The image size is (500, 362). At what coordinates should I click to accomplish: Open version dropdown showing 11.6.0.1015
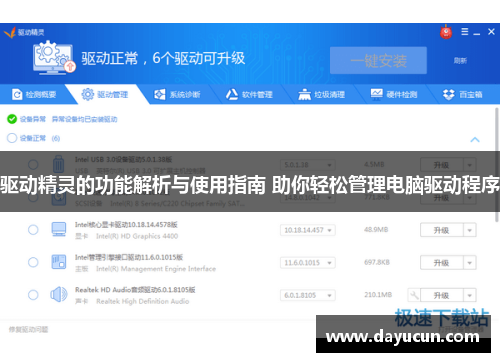coord(308,263)
